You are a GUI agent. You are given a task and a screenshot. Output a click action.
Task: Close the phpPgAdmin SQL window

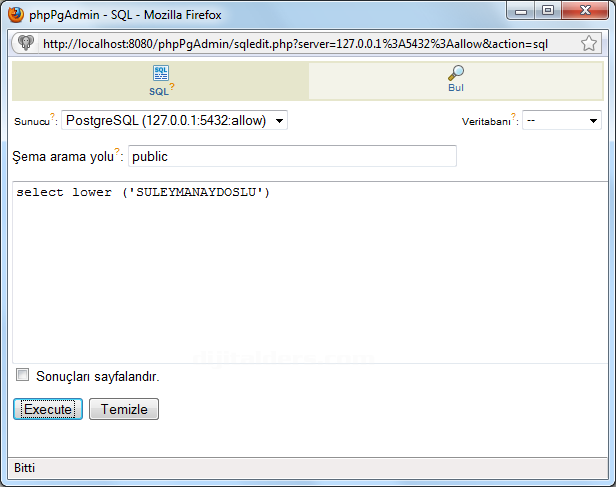[585, 11]
